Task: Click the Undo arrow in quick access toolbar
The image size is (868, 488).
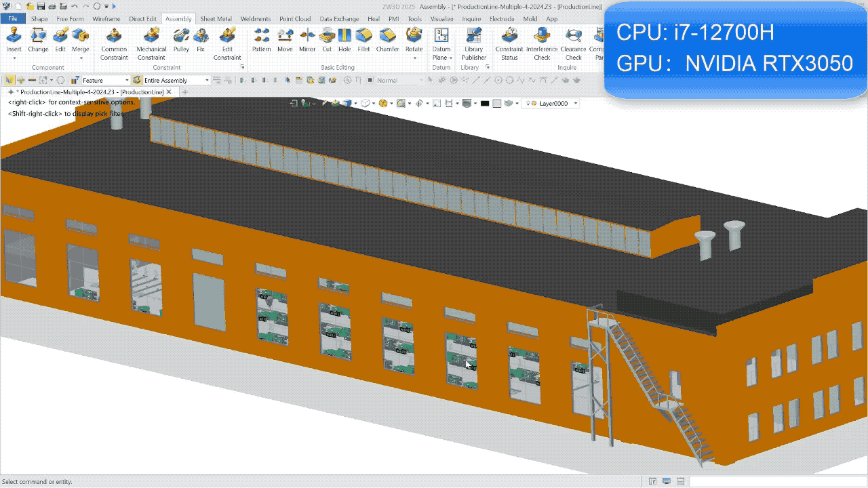Action: pos(75,6)
